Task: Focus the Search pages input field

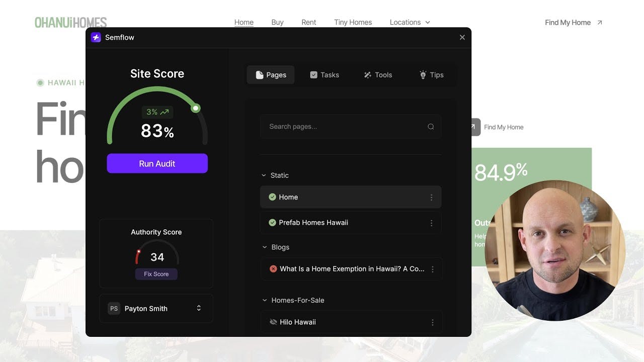Action: click(x=351, y=127)
